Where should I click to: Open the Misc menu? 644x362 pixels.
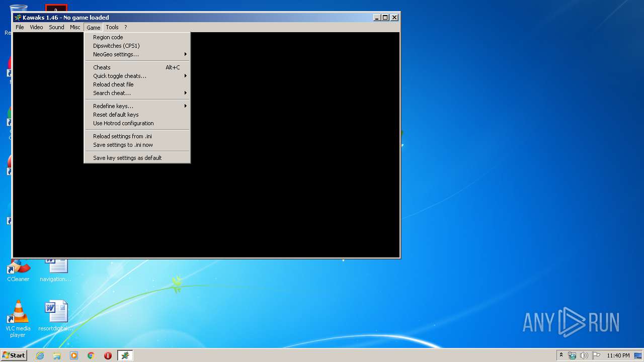click(75, 27)
